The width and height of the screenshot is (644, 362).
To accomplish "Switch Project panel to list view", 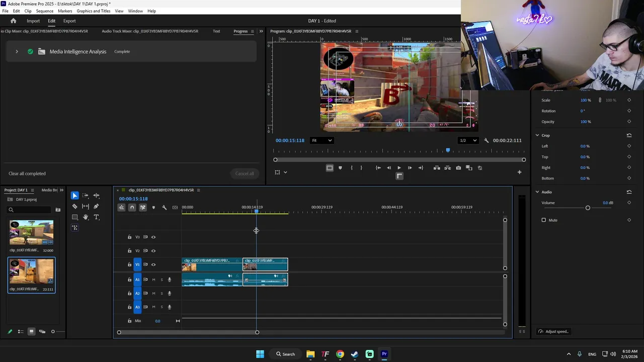I will 21,331.
